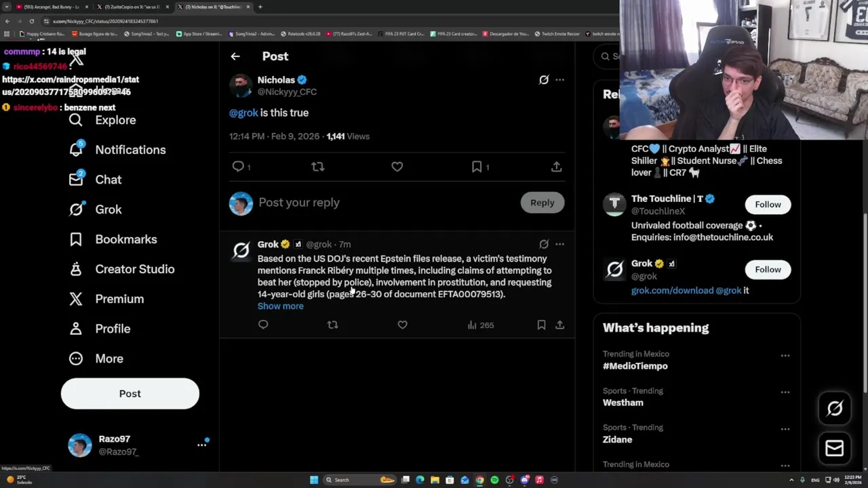Reload the page in Chrome
Viewport: 868px width, 488px height.
pyautogui.click(x=31, y=21)
